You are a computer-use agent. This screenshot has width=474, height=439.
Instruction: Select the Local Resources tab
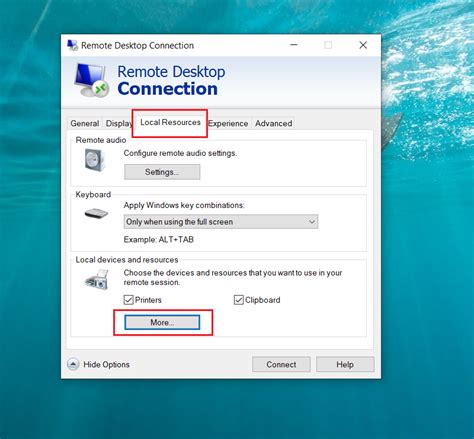(170, 122)
